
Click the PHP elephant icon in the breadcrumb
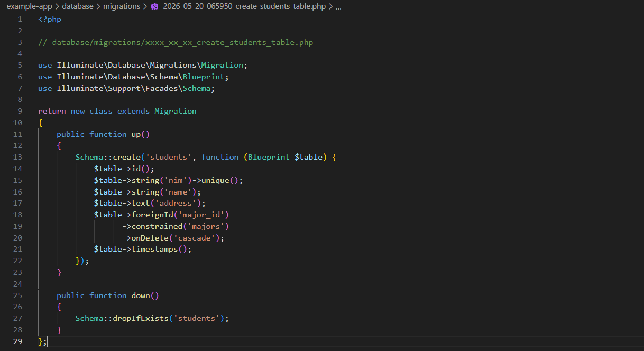(x=154, y=7)
